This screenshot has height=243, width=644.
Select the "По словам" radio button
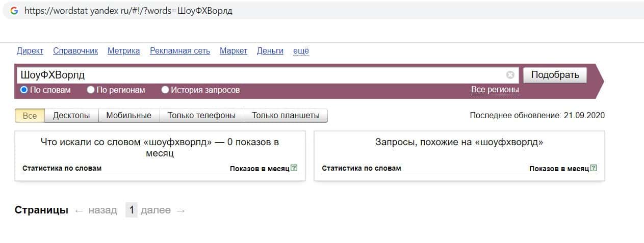[x=23, y=90]
